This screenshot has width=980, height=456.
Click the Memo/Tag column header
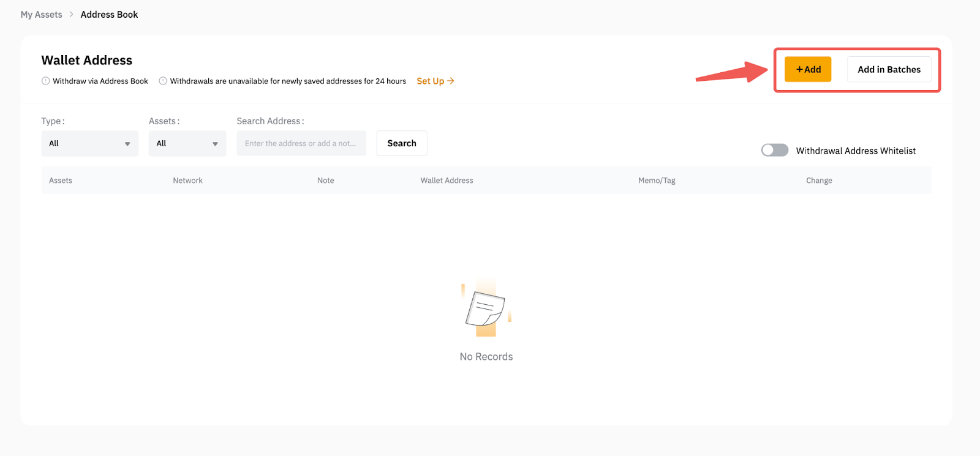657,181
